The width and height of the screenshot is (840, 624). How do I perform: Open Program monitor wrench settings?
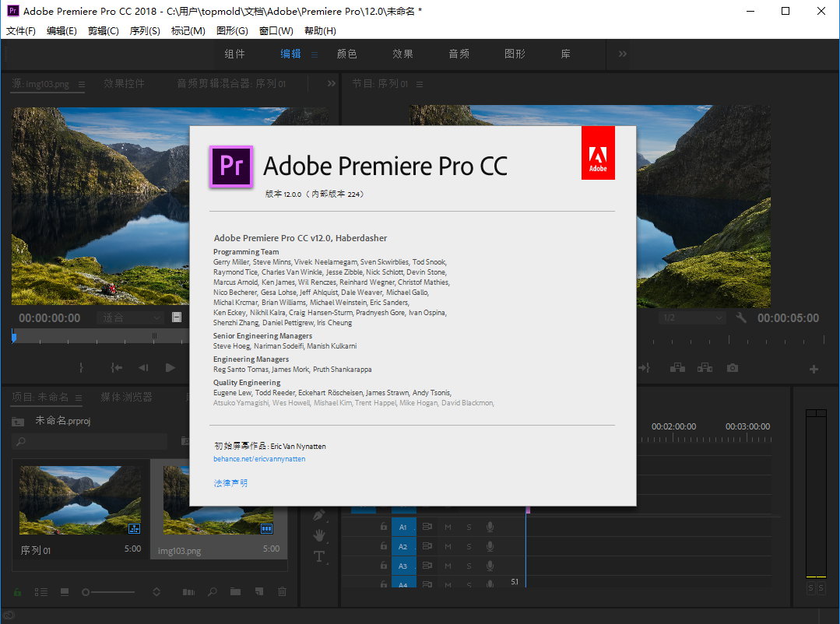pyautogui.click(x=741, y=317)
